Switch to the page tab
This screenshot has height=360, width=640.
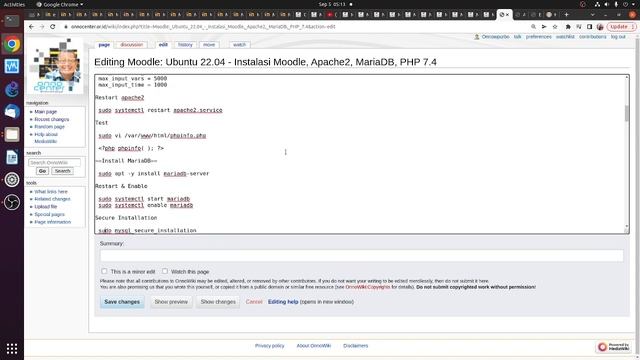(104, 44)
